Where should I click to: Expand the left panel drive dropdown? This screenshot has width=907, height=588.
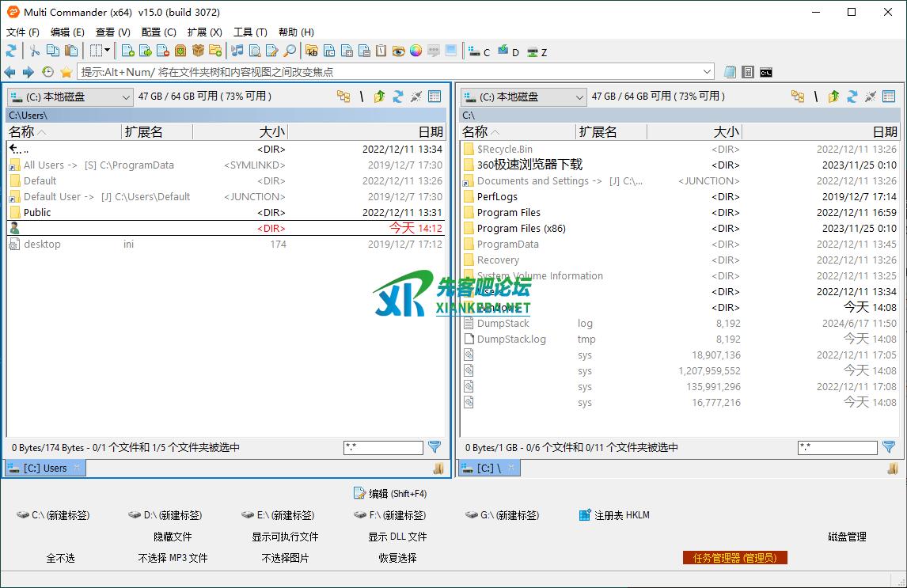coord(126,97)
